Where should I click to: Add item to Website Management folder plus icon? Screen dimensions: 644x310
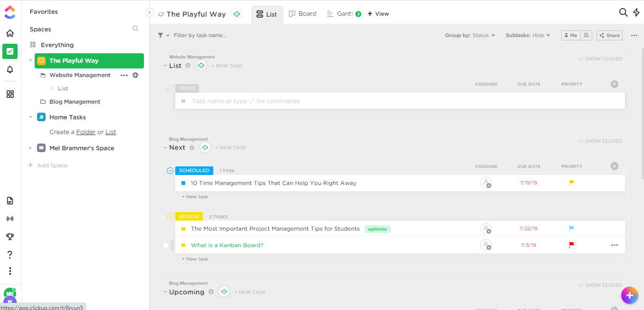pyautogui.click(x=135, y=75)
